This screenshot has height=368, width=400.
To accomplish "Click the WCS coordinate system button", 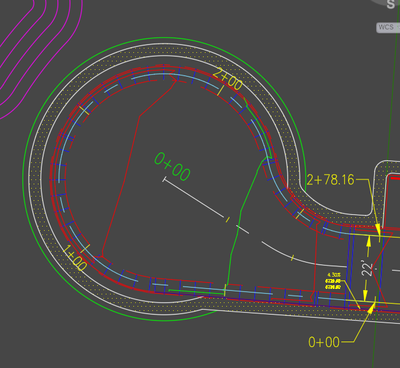I will click(x=388, y=27).
